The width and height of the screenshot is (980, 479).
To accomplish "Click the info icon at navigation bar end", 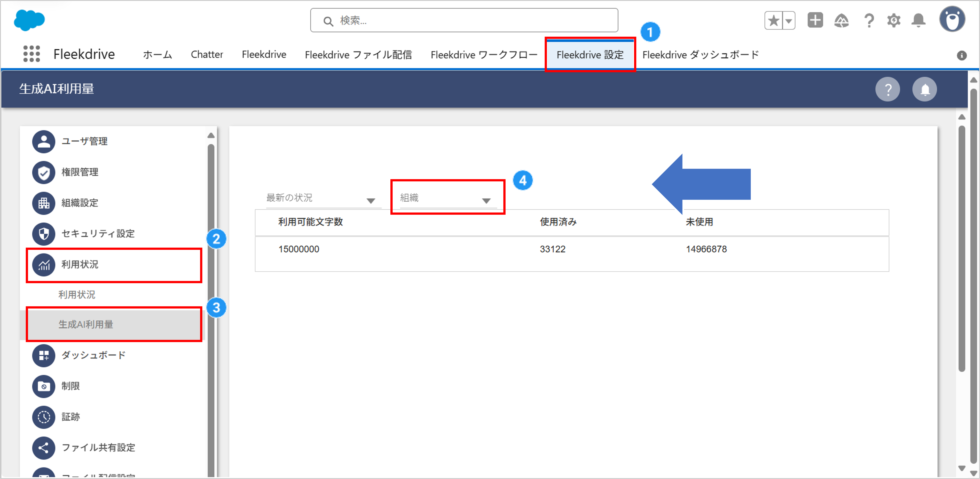I will [962, 56].
